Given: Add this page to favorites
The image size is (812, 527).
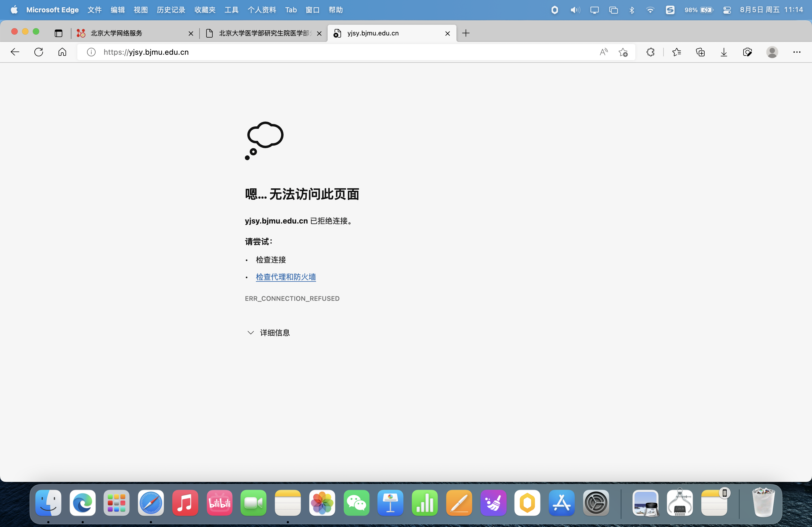Looking at the screenshot, I should tap(623, 52).
